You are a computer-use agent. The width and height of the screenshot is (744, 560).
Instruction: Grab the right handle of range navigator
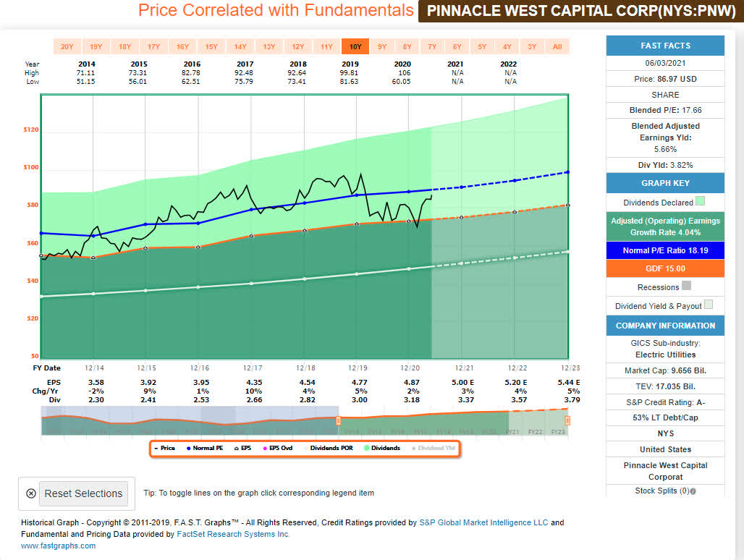click(567, 420)
